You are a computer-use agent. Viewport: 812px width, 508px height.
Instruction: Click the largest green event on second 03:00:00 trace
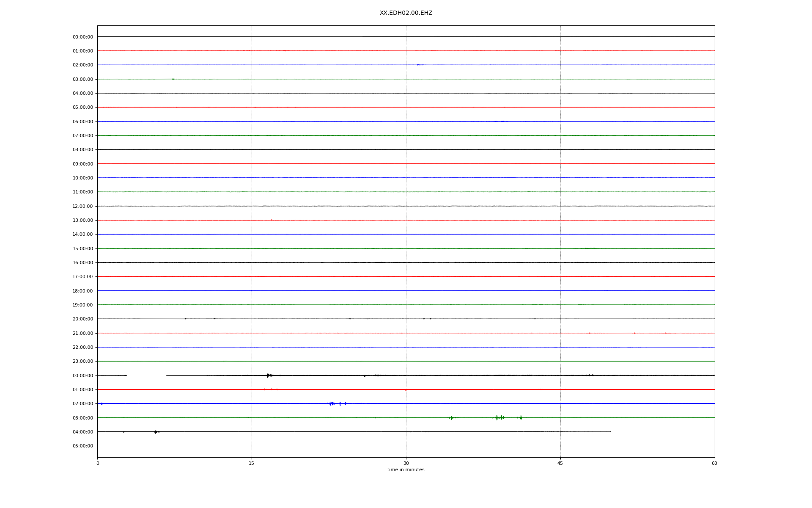click(x=497, y=418)
